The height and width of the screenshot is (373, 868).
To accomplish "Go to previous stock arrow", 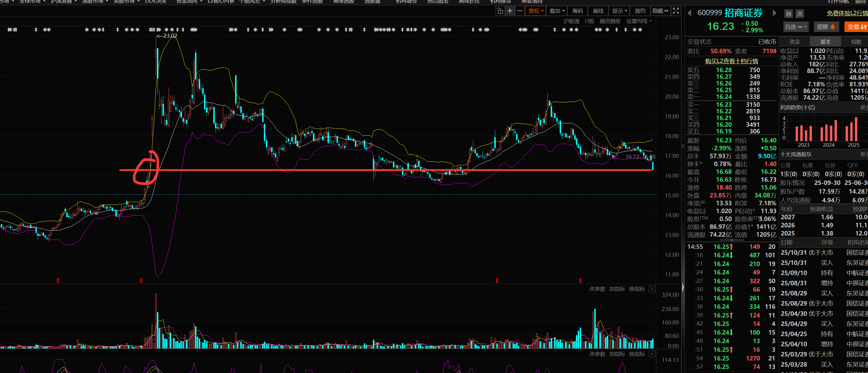I will point(689,13).
